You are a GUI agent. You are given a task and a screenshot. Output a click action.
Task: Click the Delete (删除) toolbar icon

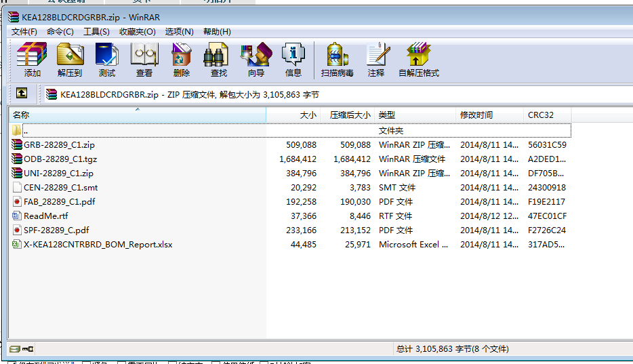pos(181,60)
